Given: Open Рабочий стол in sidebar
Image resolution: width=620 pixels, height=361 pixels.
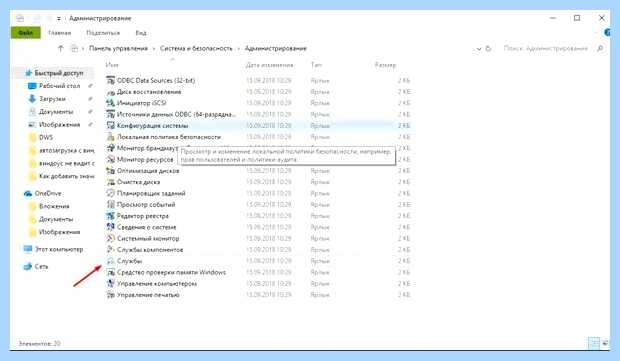Looking at the screenshot, I should coord(59,86).
